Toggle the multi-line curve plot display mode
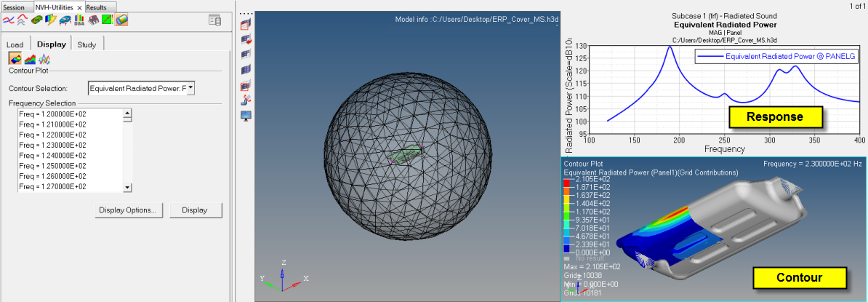Viewport: 868px width, 302px height. coord(44,59)
